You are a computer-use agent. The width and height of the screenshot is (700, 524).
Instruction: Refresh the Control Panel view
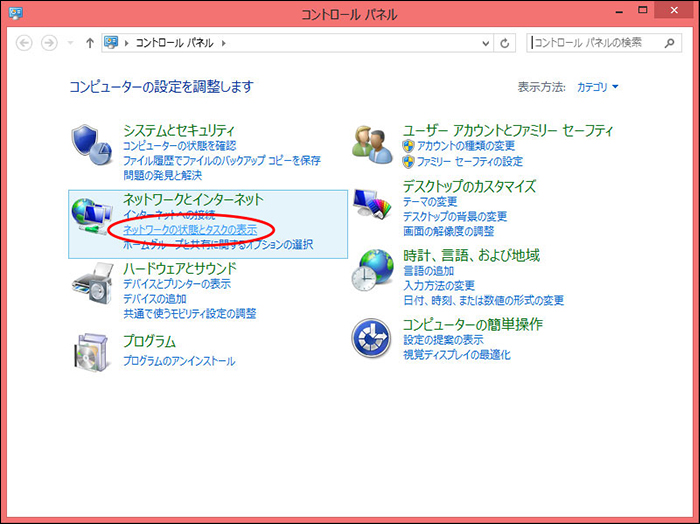pos(504,43)
